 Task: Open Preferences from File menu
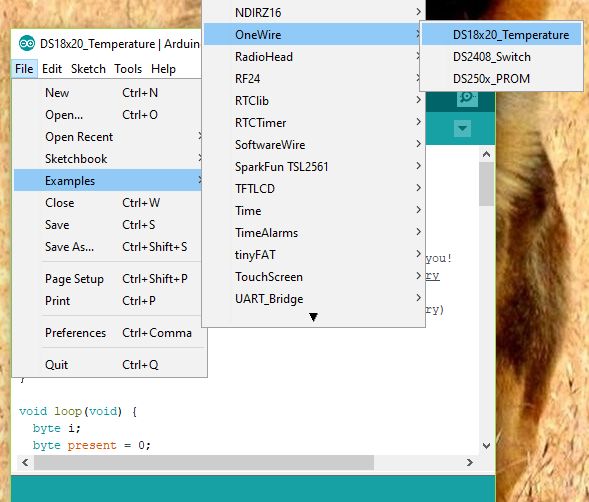pyautogui.click(x=108, y=333)
